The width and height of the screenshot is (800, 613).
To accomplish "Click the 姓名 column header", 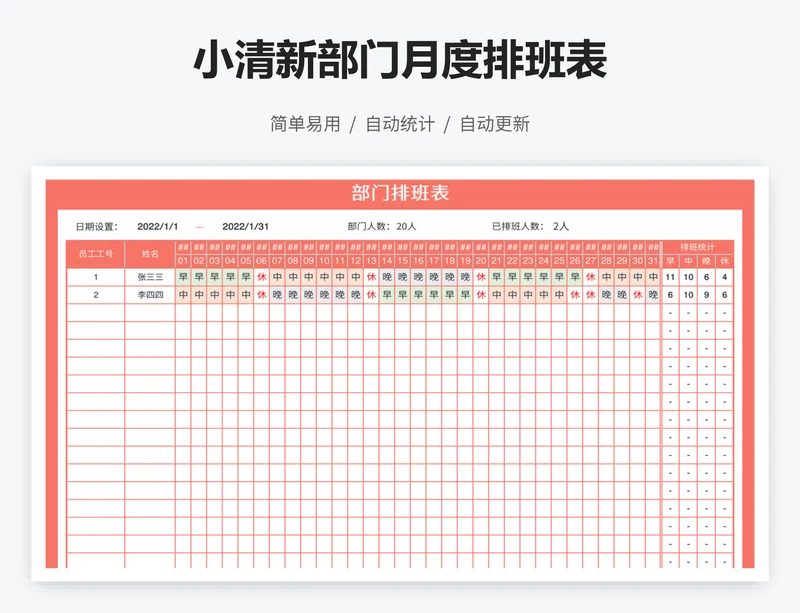I will 150,252.
